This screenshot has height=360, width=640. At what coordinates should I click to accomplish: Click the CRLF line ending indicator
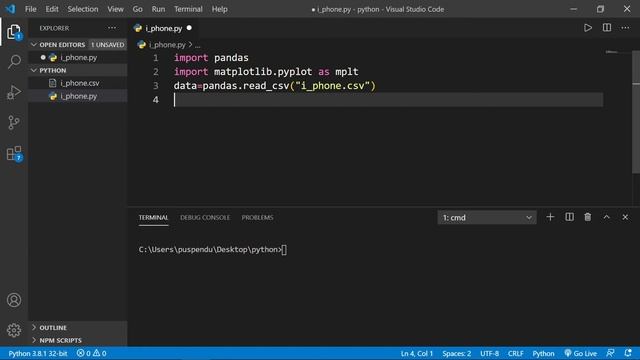pos(516,353)
